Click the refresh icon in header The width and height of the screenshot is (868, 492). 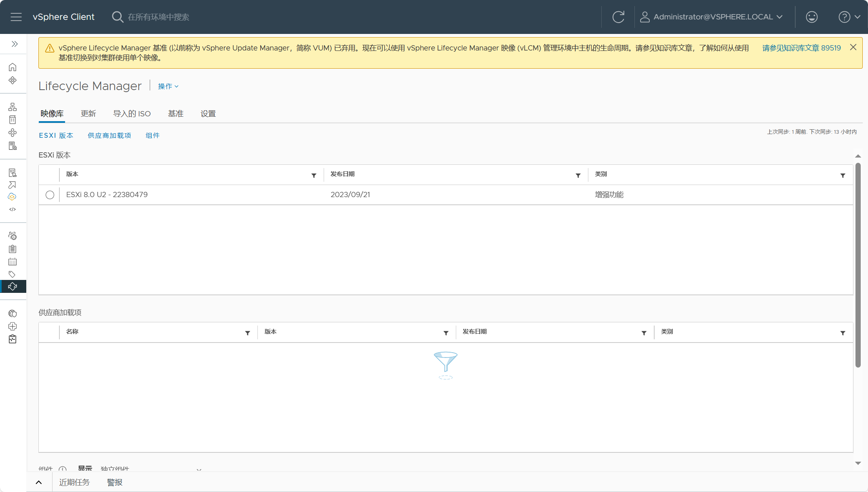point(618,17)
